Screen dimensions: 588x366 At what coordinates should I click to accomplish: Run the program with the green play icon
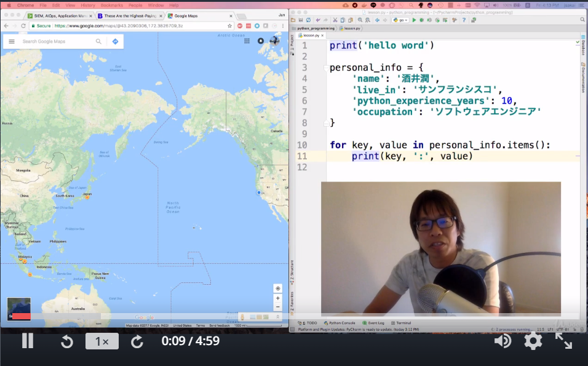(x=414, y=20)
